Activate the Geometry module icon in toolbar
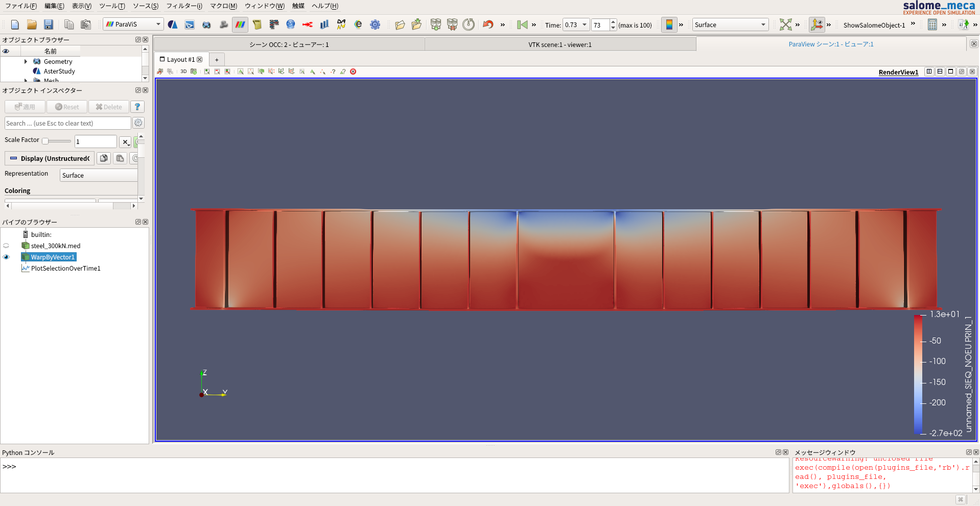 tap(206, 25)
